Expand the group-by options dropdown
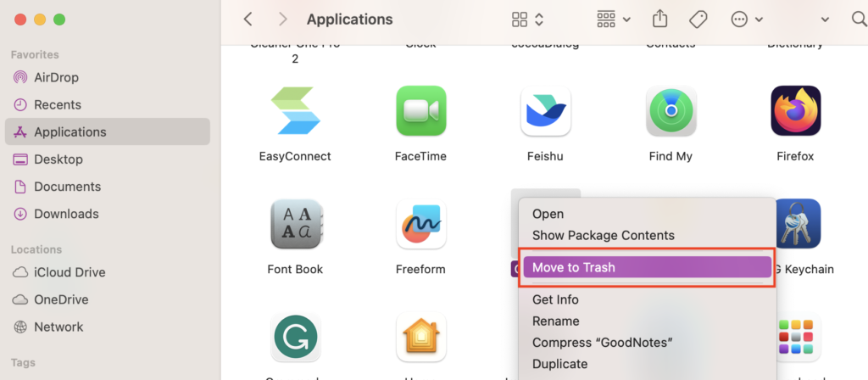 [x=614, y=19]
